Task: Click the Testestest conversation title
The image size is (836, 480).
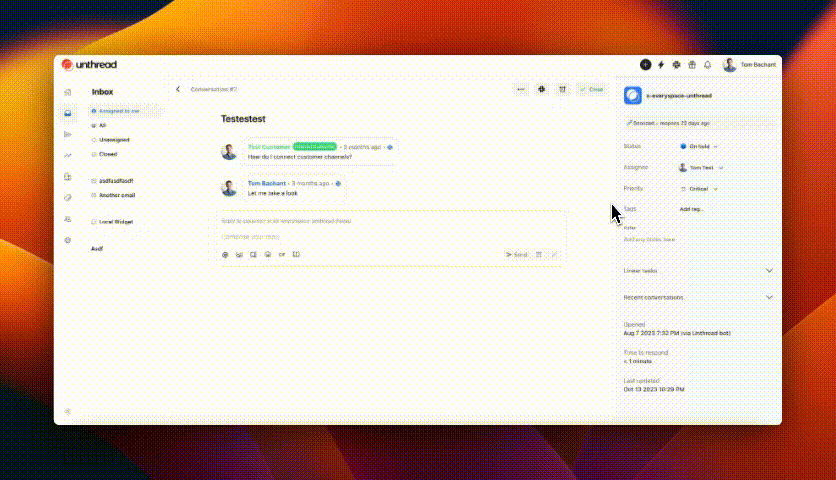Action: pyautogui.click(x=243, y=119)
